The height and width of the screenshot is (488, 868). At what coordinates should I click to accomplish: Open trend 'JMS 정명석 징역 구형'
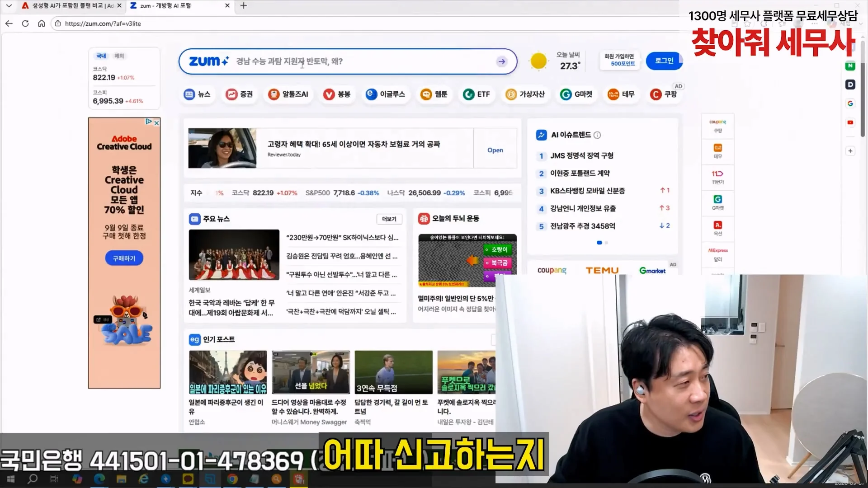coord(581,156)
